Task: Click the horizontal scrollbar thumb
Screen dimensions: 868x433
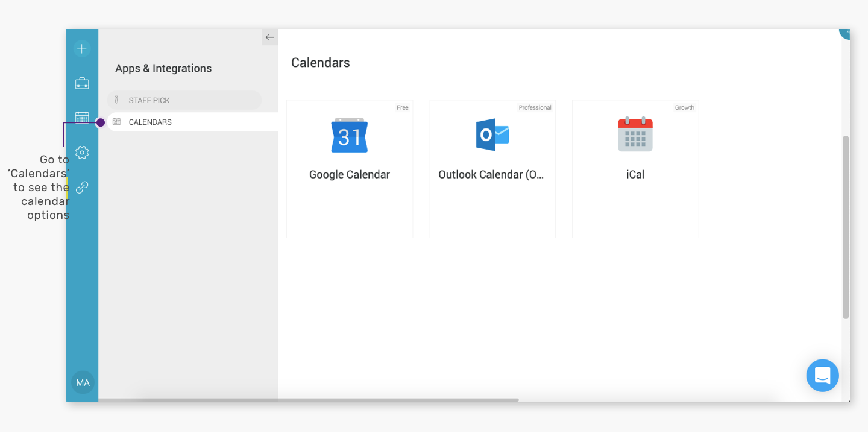Action: 309,400
